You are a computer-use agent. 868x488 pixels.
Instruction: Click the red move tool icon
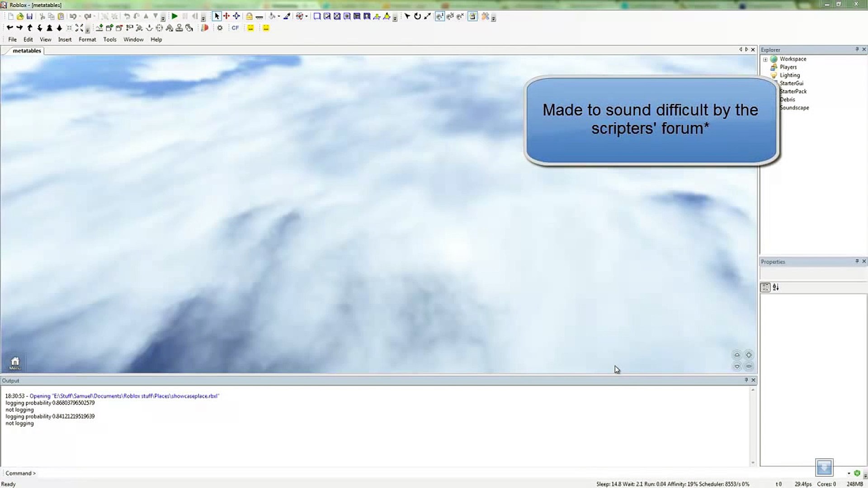click(226, 16)
